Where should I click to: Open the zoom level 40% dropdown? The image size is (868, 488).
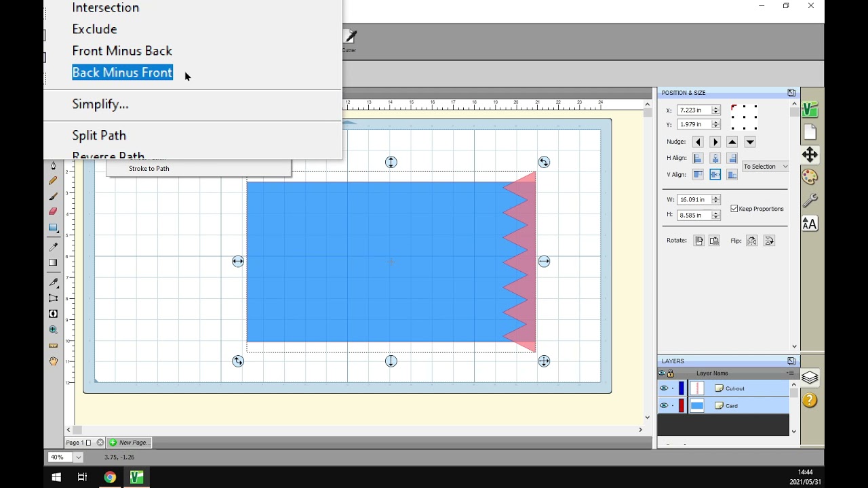pyautogui.click(x=78, y=457)
